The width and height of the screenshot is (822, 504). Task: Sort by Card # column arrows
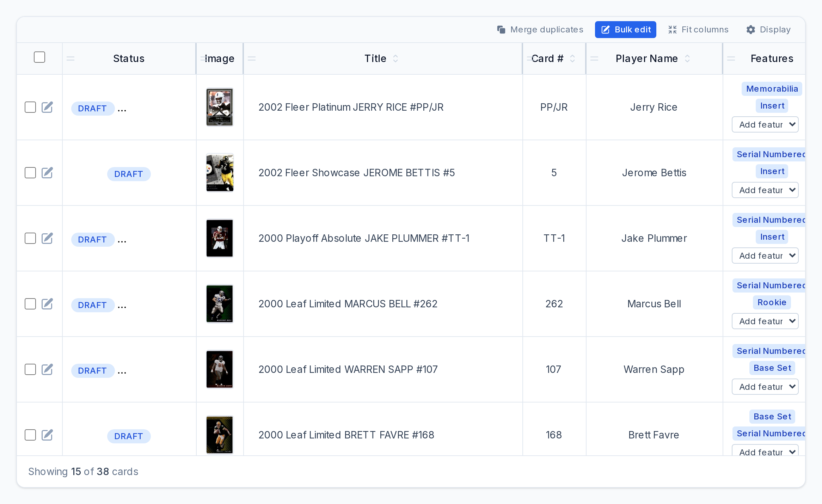pyautogui.click(x=572, y=59)
